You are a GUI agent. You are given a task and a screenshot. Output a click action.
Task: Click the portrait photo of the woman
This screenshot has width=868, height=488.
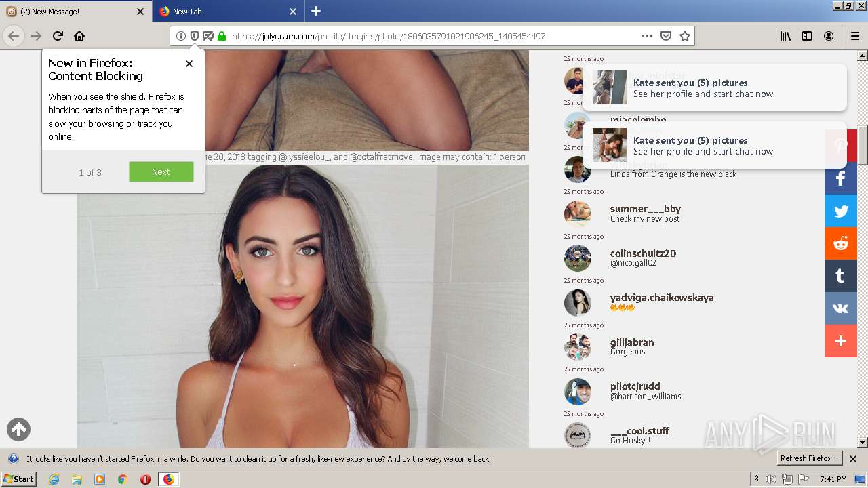pos(303,306)
